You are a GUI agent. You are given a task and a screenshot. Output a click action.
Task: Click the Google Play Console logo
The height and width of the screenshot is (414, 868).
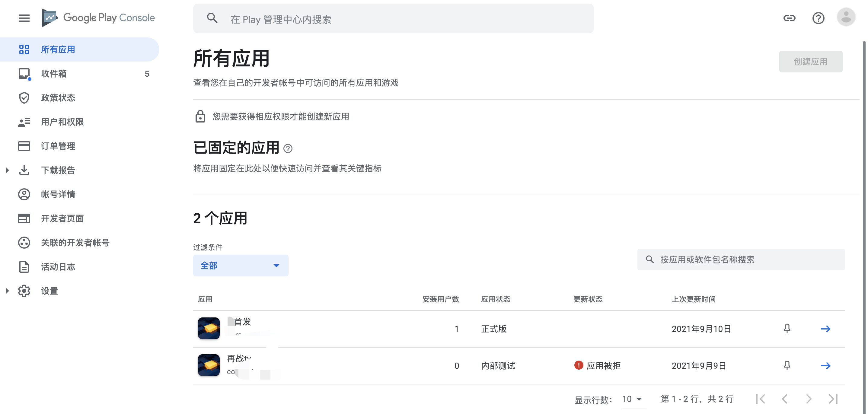pyautogui.click(x=98, y=18)
